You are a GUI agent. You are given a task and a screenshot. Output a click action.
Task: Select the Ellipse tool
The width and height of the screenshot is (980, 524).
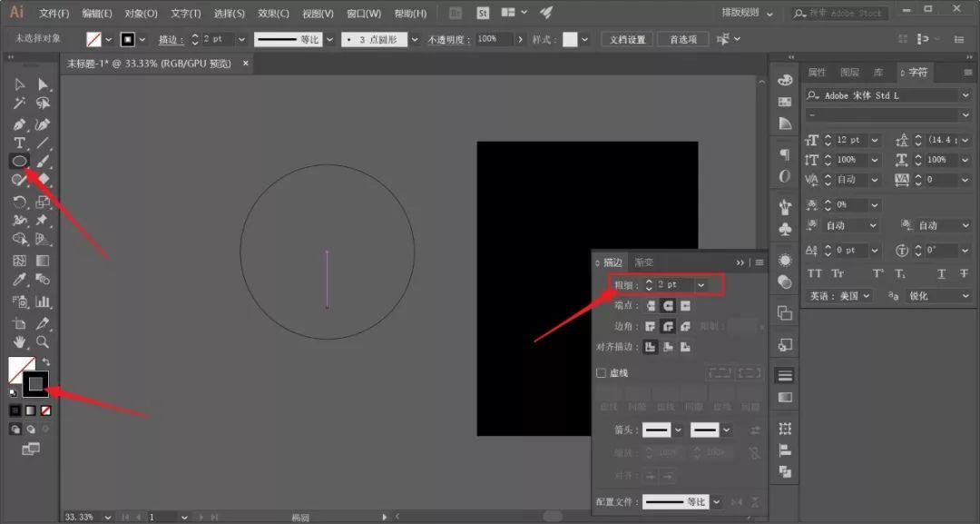tap(19, 162)
